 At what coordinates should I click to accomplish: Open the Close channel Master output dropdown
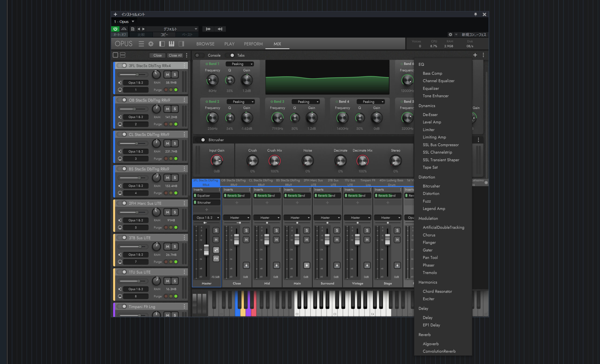[x=237, y=218]
